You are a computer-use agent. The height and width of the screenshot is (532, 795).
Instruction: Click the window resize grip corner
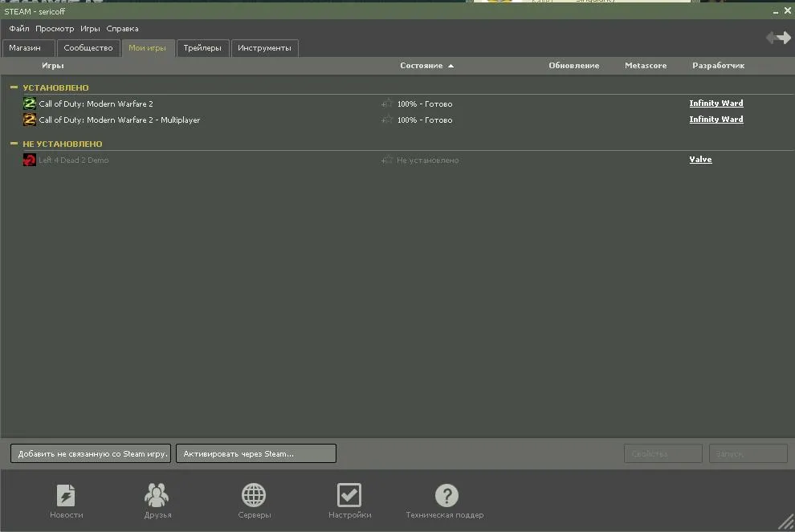point(786,523)
